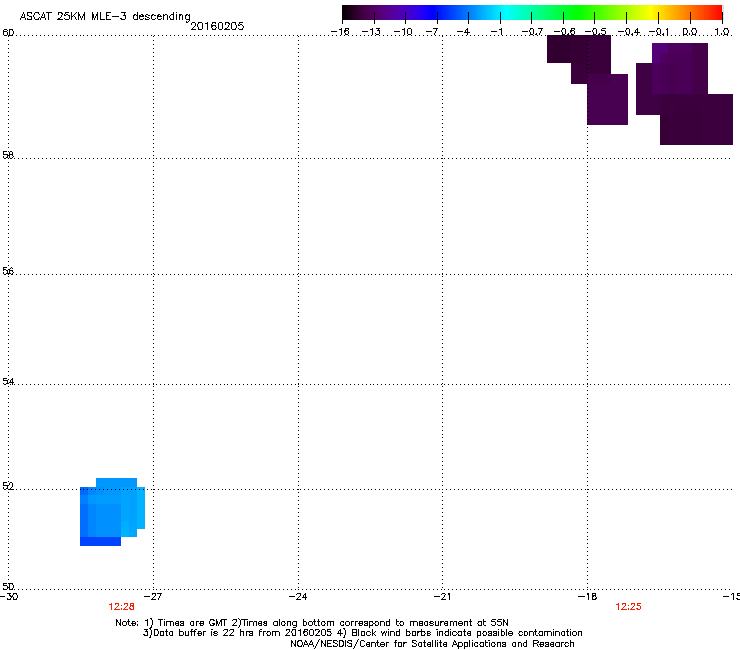This screenshot has height=650, width=740.
Task: Click the color bar label -0.1
Action: coord(659,32)
